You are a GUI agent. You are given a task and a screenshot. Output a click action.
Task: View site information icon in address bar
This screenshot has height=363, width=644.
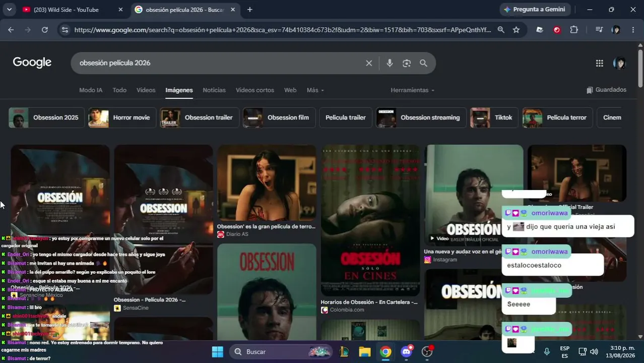64,30
